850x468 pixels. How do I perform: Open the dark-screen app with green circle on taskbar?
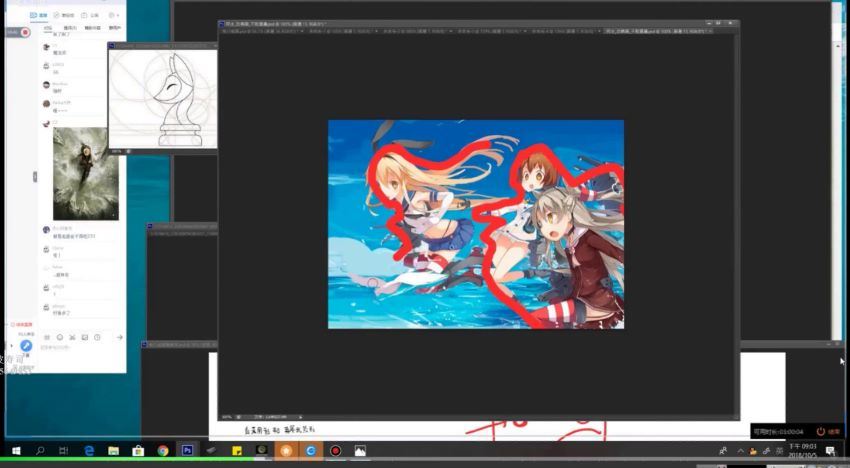coord(261,450)
